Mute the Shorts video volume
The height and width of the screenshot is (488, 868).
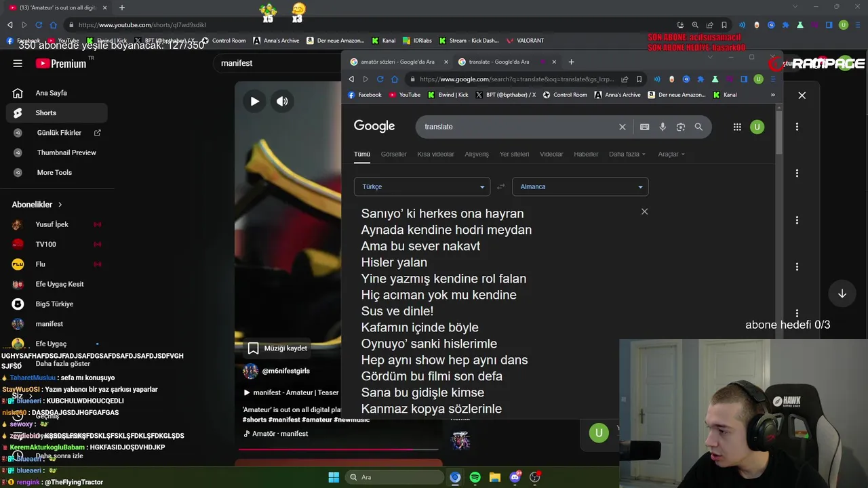click(x=282, y=101)
